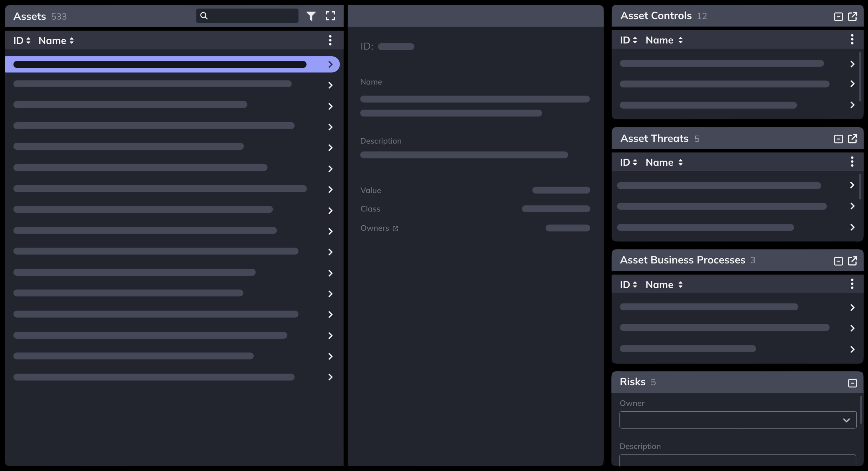Image resolution: width=868 pixels, height=471 pixels.
Task: Click the fullscreen expand icon in Assets panel
Action: tap(330, 16)
